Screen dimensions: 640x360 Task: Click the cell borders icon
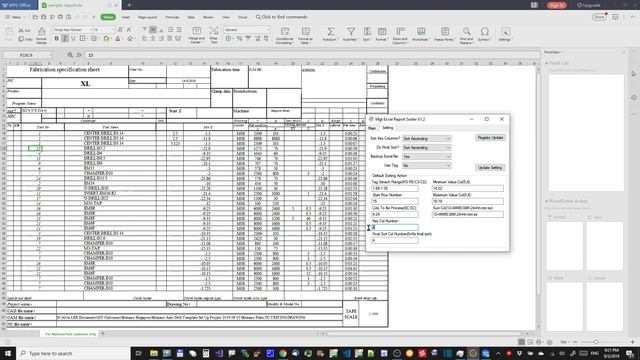coord(82,38)
